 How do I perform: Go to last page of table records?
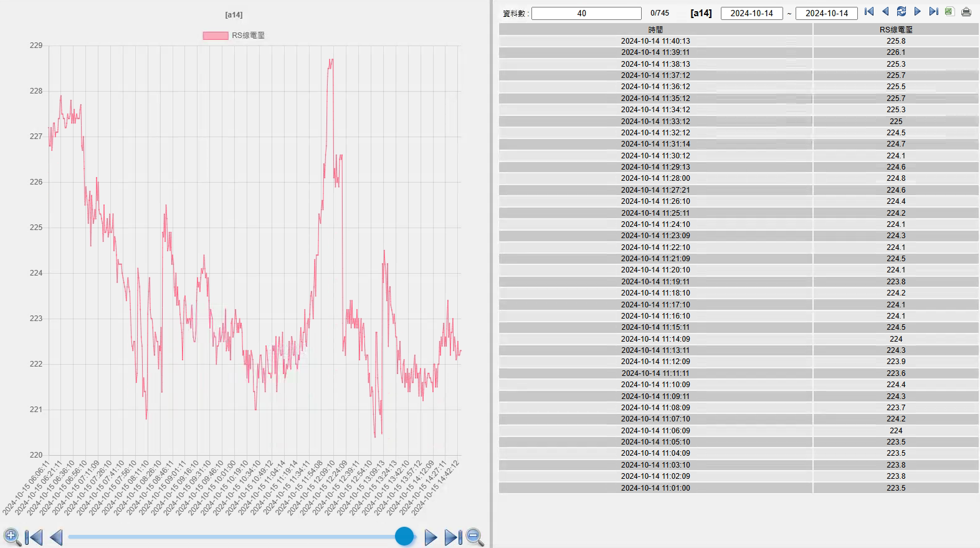933,12
